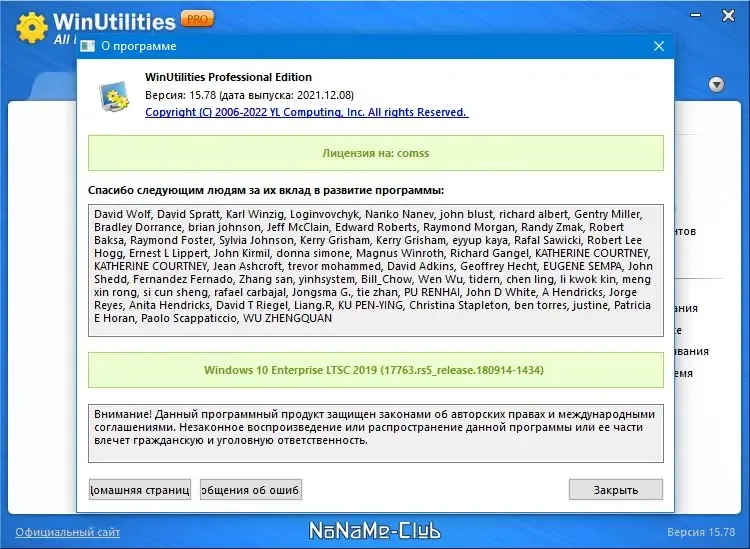The image size is (750, 549).
Task: Click the contributors names text box
Action: pyautogui.click(x=375, y=270)
